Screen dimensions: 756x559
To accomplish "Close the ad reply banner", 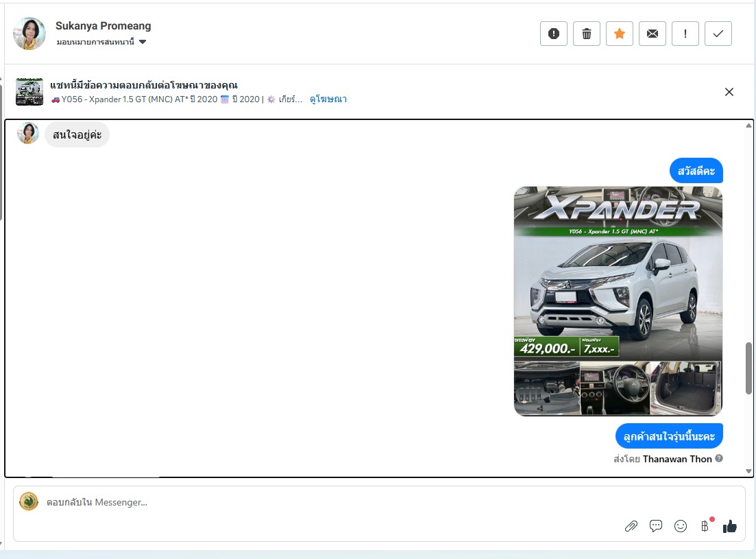I will [x=729, y=92].
